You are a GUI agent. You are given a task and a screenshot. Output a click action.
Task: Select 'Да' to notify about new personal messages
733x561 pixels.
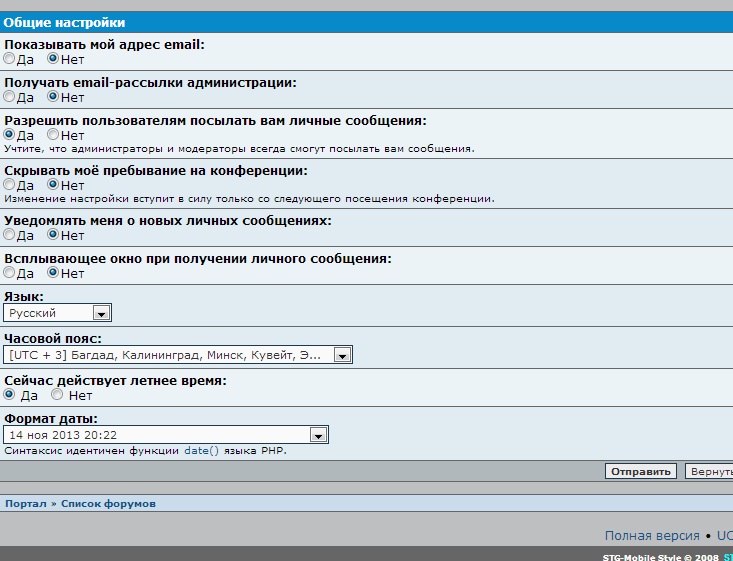coord(10,235)
